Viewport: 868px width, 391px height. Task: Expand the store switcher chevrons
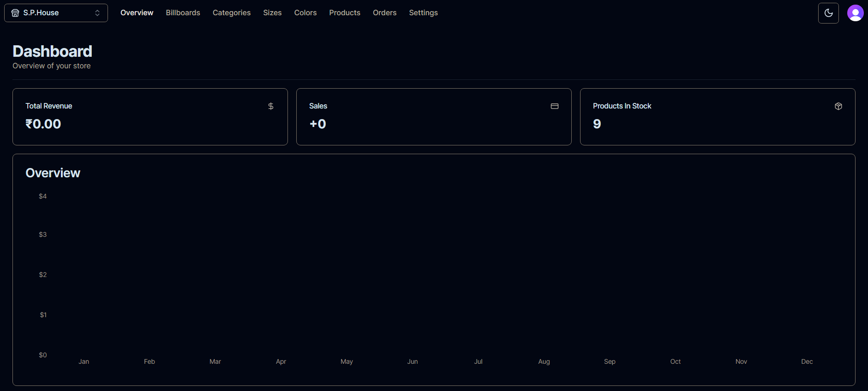(x=97, y=13)
